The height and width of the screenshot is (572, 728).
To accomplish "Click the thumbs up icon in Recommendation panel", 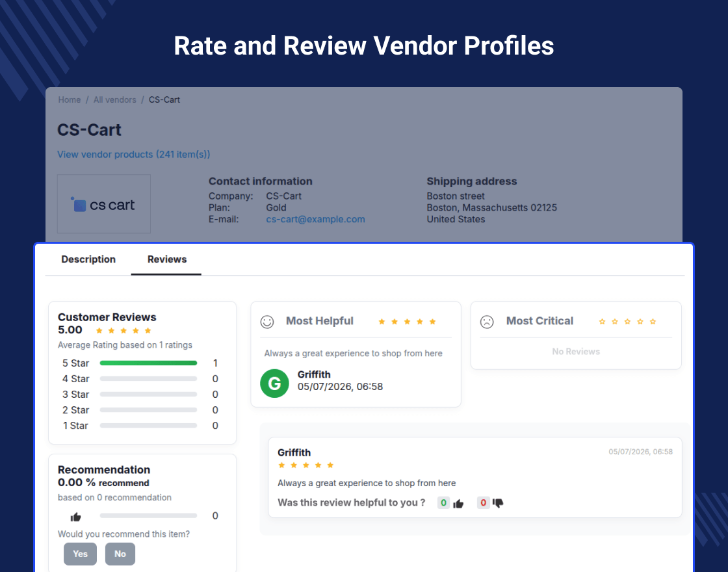I will [75, 517].
